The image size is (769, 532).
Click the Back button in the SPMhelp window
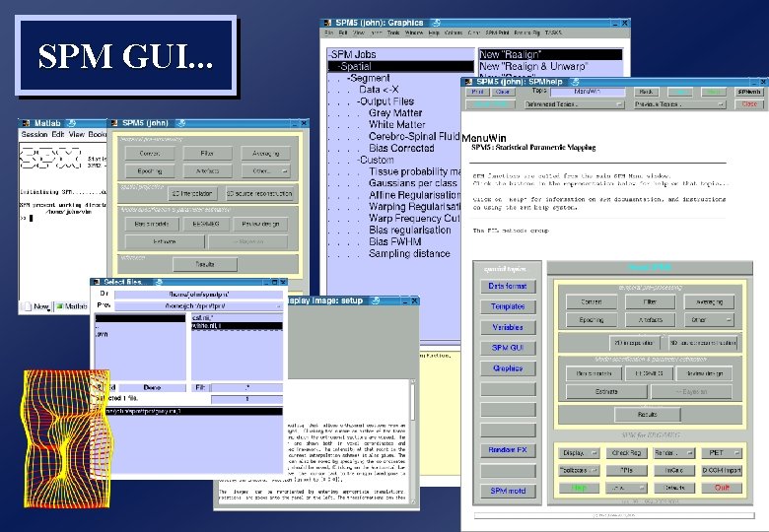click(646, 92)
